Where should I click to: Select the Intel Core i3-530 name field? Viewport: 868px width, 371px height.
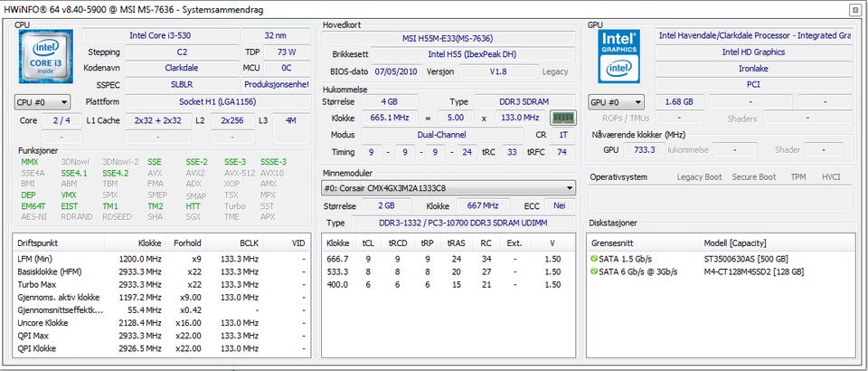pos(159,35)
